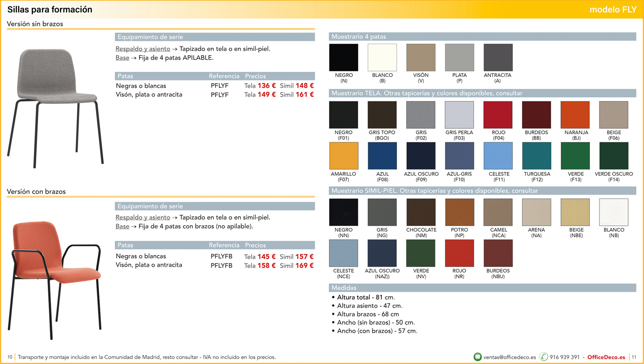Choose the TURQUESA (F12) fabric swatch

tap(537, 156)
